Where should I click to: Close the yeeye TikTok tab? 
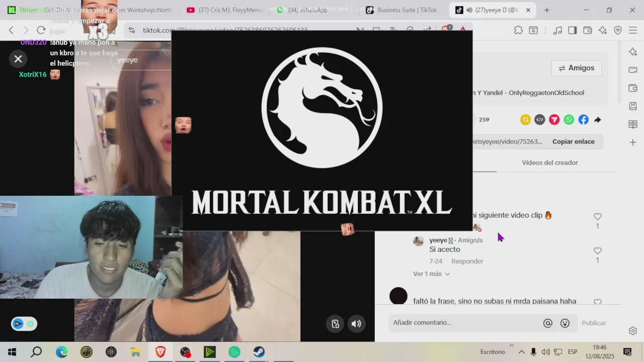pyautogui.click(x=528, y=10)
